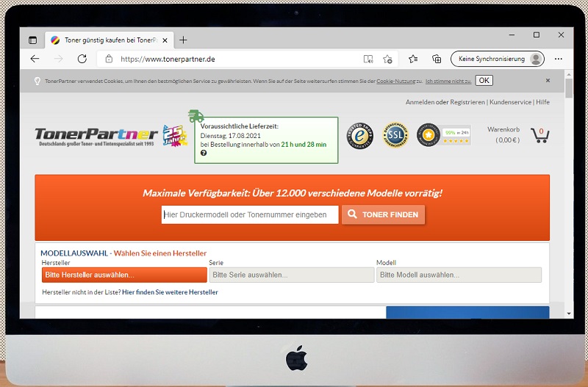Click the vertical scrollbar thumb
The image size is (588, 387).
[x=569, y=88]
